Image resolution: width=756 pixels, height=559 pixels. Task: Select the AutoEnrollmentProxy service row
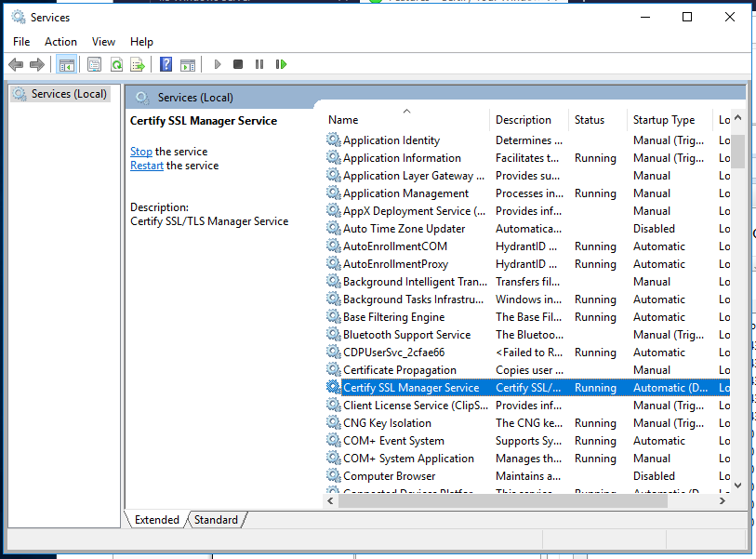click(528, 264)
